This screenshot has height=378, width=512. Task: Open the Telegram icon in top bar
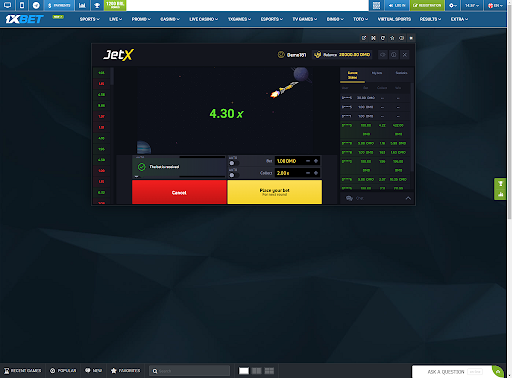36,5
